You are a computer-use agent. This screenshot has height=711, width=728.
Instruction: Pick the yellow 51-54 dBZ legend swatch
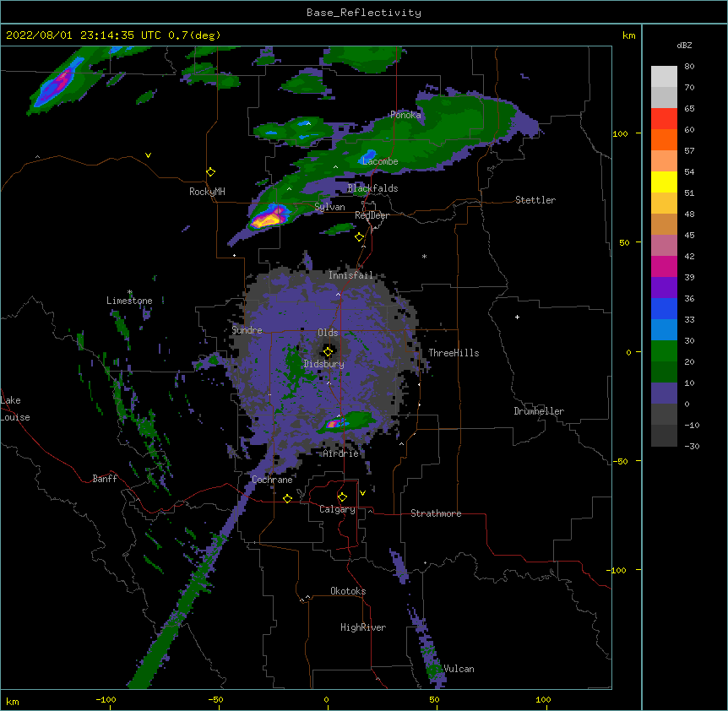664,182
